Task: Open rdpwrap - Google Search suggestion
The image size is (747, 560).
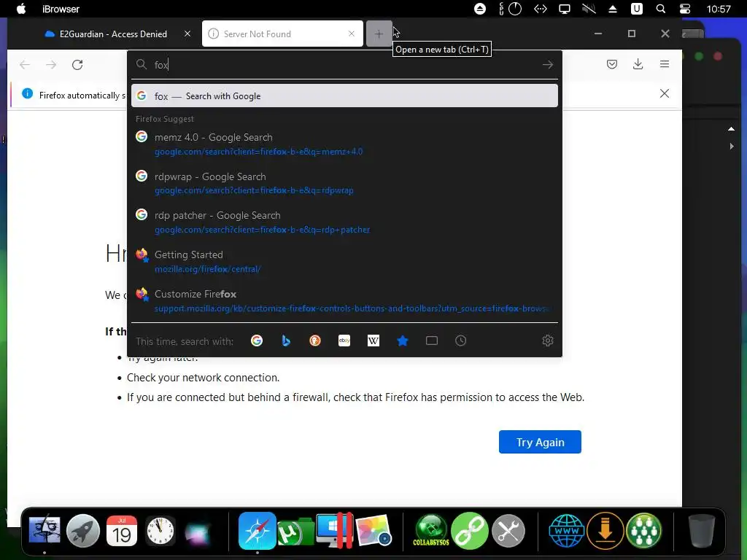Action: 344,183
